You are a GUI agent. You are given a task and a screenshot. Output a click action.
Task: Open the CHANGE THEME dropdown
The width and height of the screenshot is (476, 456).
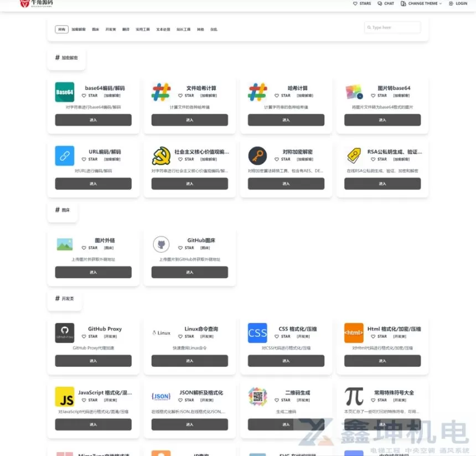click(x=421, y=4)
